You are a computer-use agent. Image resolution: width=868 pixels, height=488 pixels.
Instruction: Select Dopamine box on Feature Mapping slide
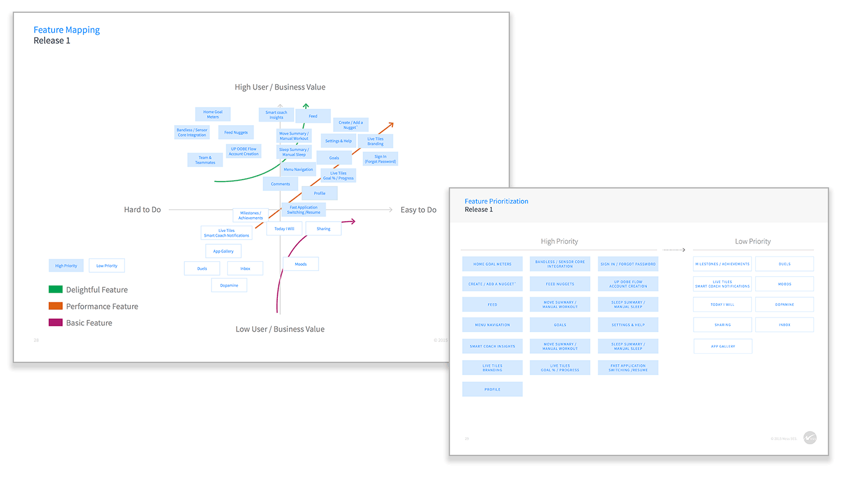pos(229,285)
